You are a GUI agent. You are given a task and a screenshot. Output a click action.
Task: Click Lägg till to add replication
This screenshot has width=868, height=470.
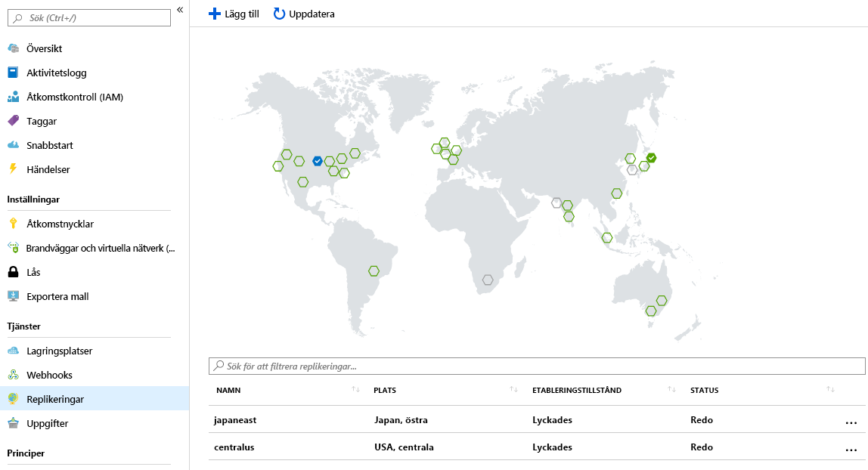pos(234,14)
